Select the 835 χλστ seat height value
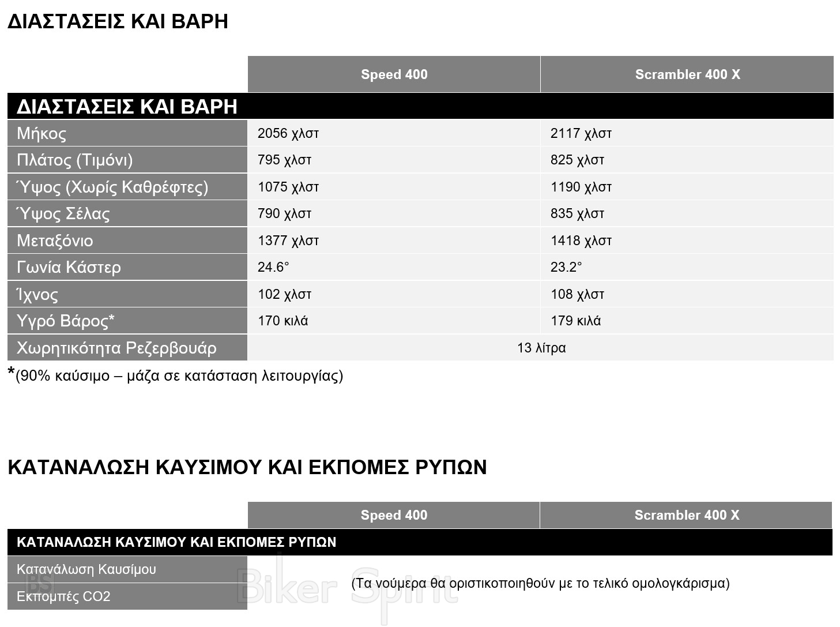The height and width of the screenshot is (627, 840). coord(577,213)
